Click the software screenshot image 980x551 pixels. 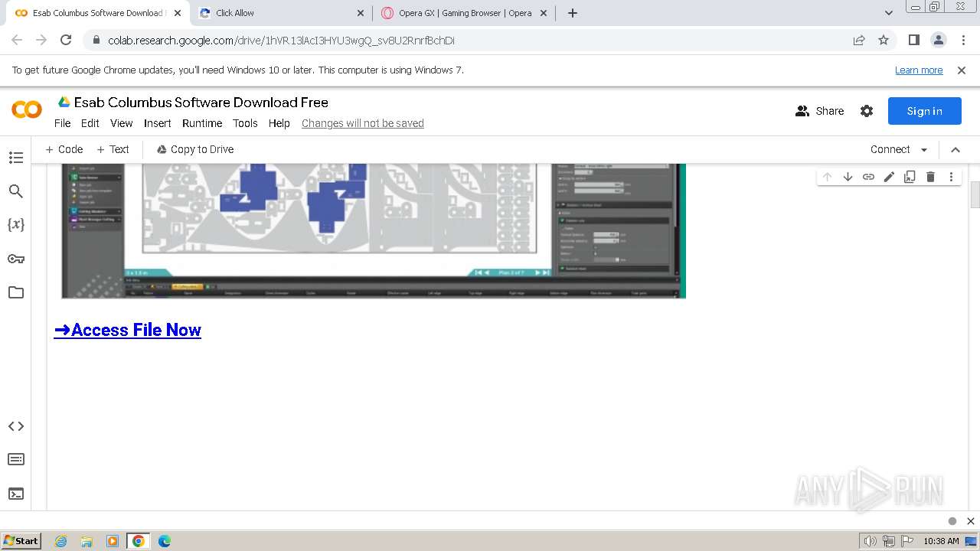pos(374,230)
